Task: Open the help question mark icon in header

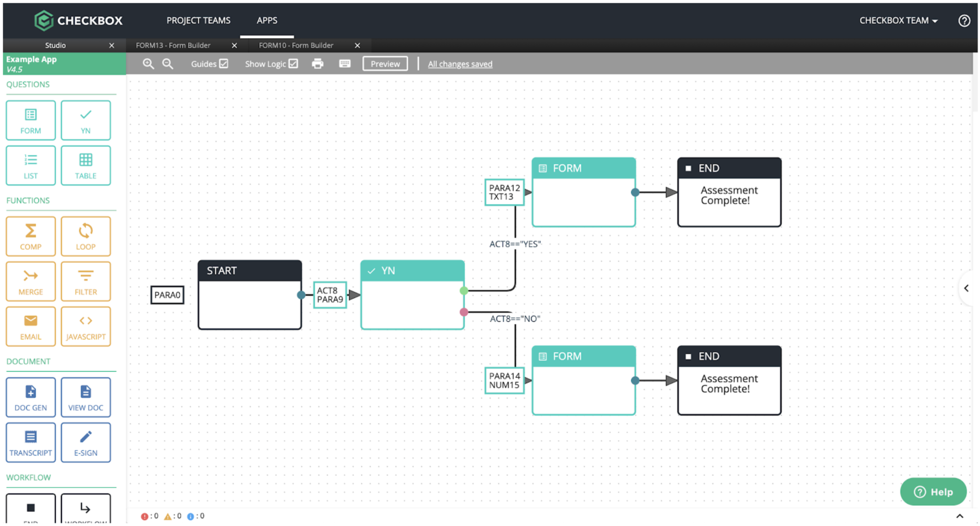Action: coord(964,21)
